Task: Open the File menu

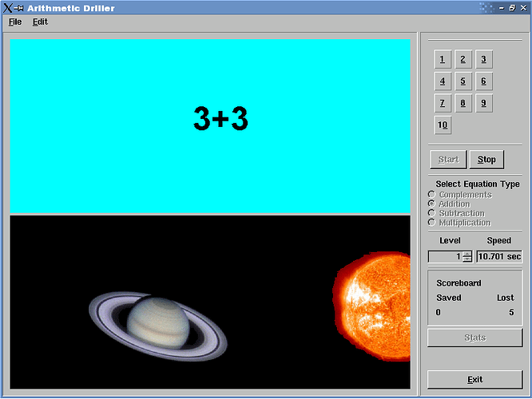Action: 15,22
